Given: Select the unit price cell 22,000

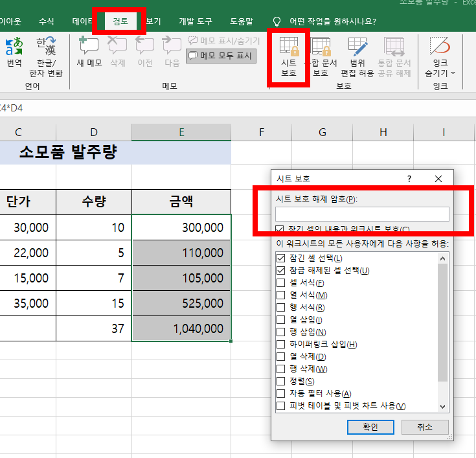Looking at the screenshot, I should click(28, 253).
